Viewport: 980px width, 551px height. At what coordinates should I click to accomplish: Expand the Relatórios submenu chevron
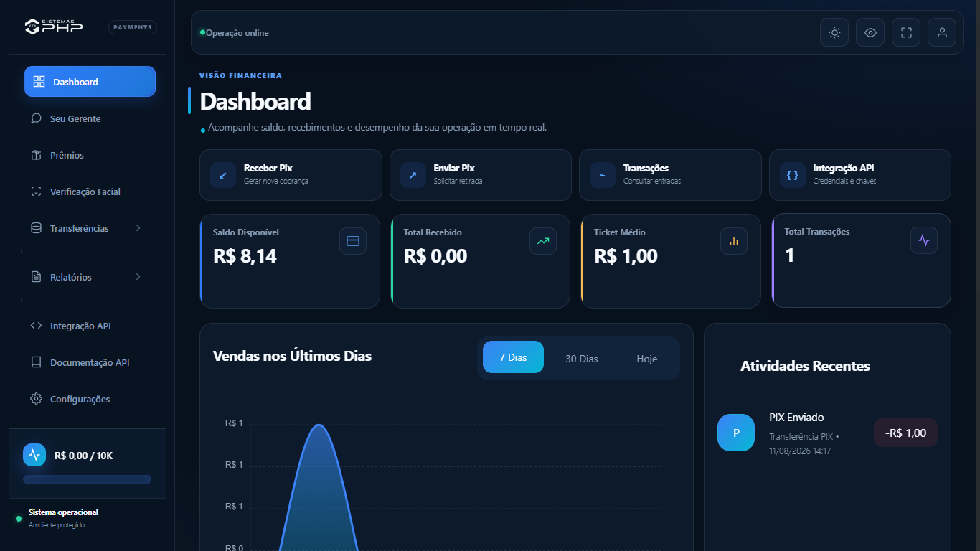tap(138, 277)
